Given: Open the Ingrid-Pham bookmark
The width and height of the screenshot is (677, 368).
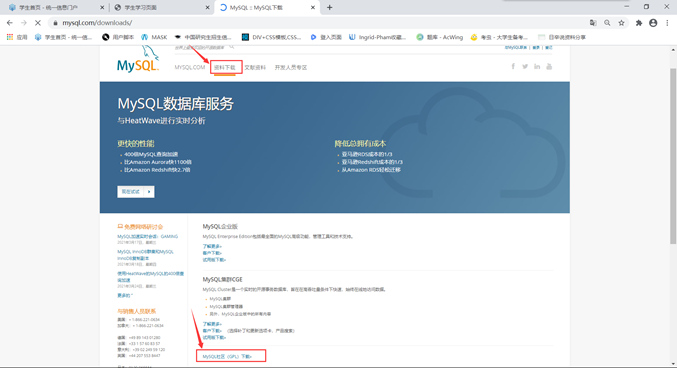Looking at the screenshot, I should pyautogui.click(x=377, y=37).
